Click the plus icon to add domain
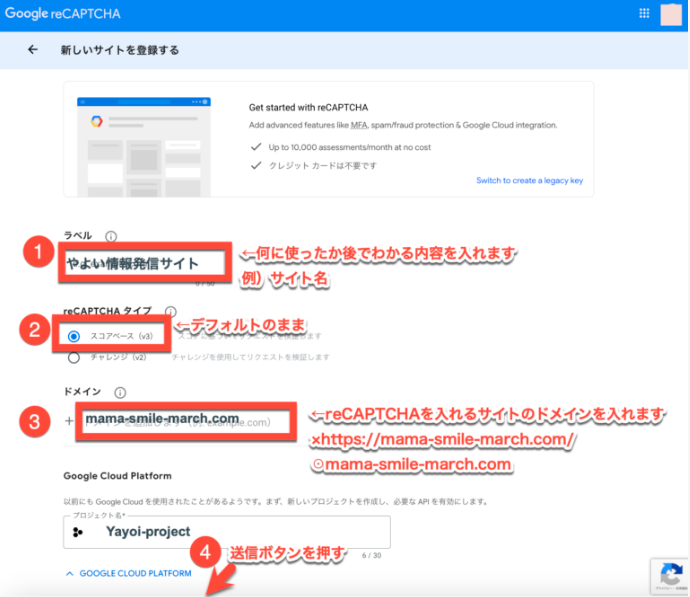690x597 pixels. tap(69, 421)
